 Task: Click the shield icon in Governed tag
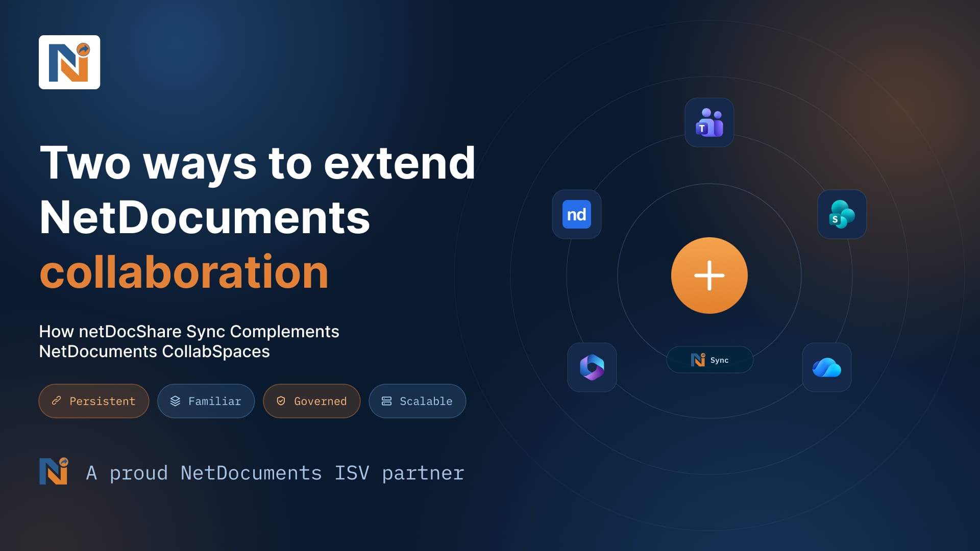click(281, 401)
